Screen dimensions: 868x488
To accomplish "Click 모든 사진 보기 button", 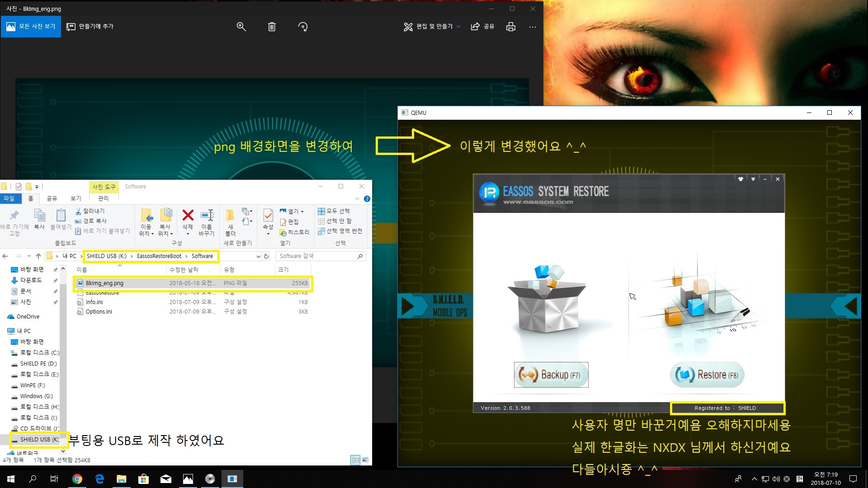I will (31, 27).
